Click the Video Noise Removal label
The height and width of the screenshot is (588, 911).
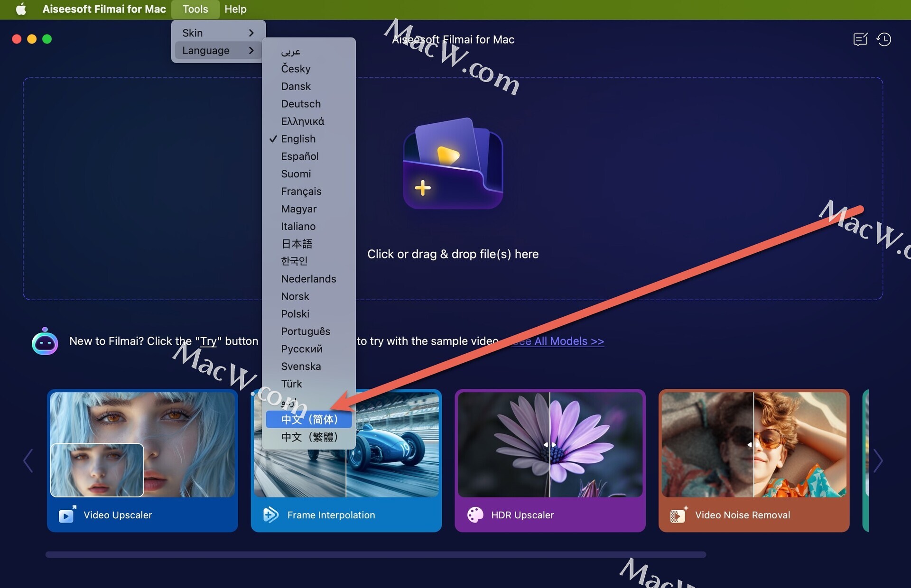(x=743, y=515)
